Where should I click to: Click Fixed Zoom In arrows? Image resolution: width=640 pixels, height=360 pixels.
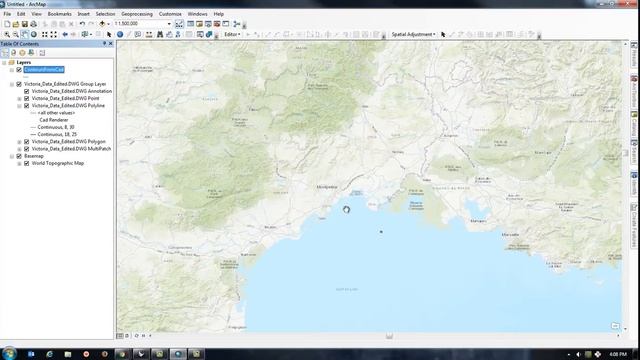[45, 35]
